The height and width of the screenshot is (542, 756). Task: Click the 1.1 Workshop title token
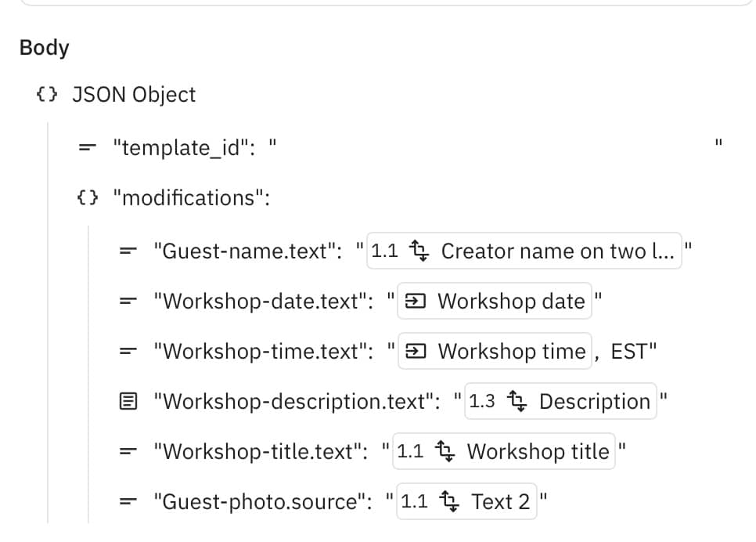pos(503,452)
